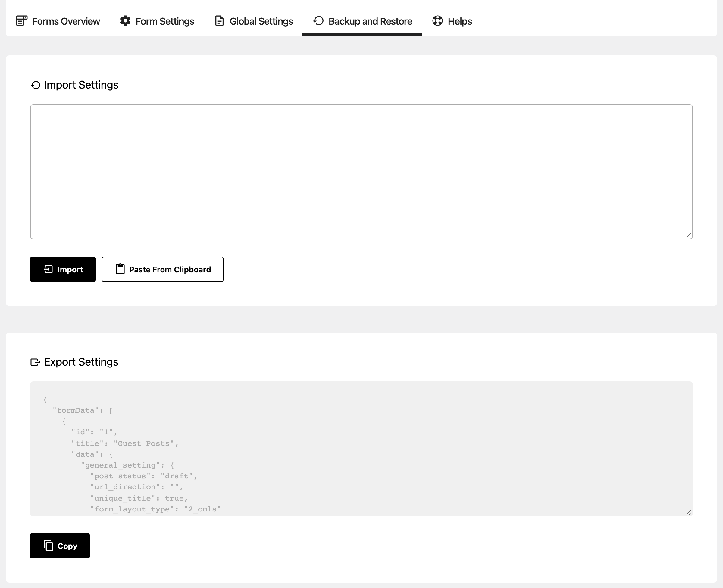Image resolution: width=723 pixels, height=588 pixels.
Task: Click the Import button label
Action: (x=70, y=270)
